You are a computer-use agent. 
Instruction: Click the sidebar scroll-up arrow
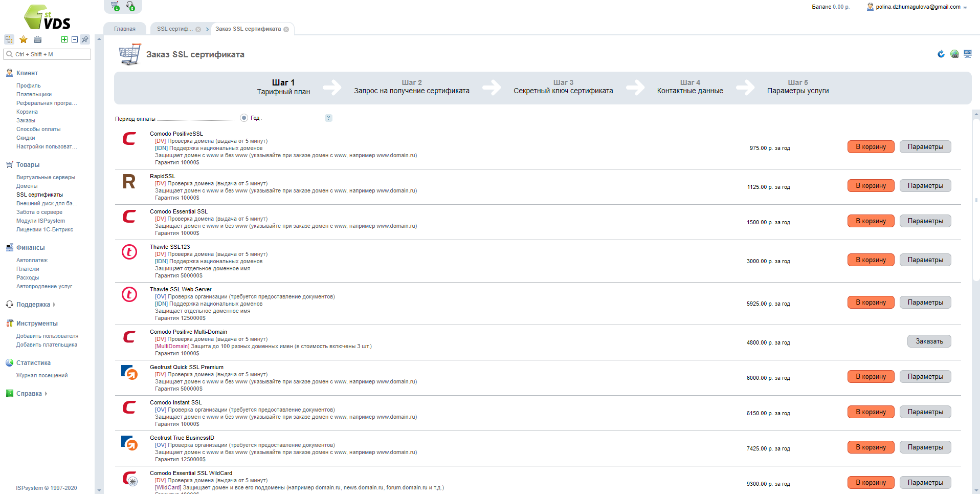[x=99, y=39]
